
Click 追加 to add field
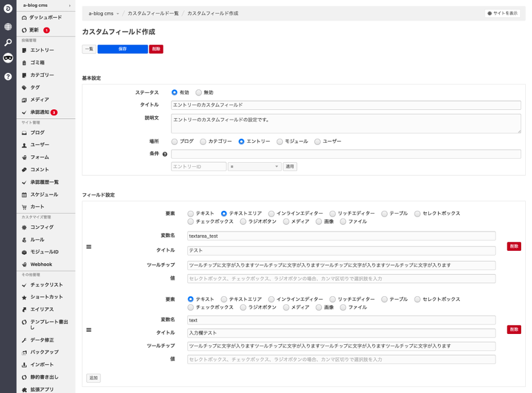(93, 378)
